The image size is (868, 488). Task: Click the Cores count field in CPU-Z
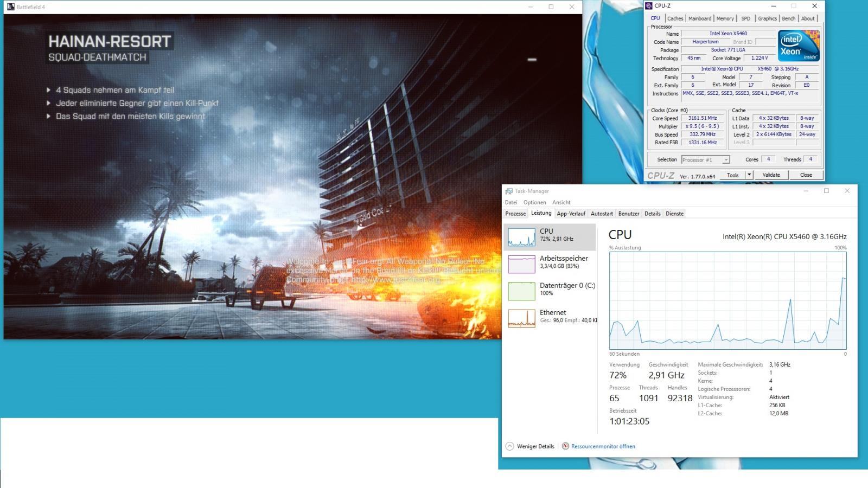pyautogui.click(x=768, y=159)
